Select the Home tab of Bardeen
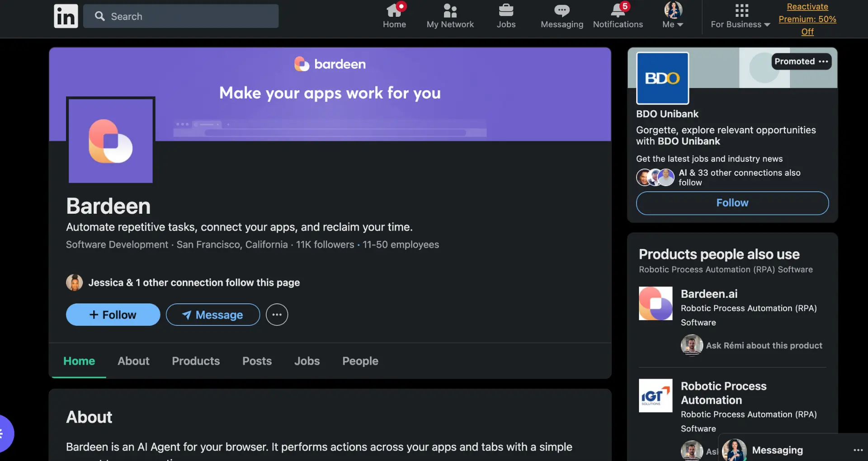Viewport: 868px width, 461px height. (x=79, y=361)
